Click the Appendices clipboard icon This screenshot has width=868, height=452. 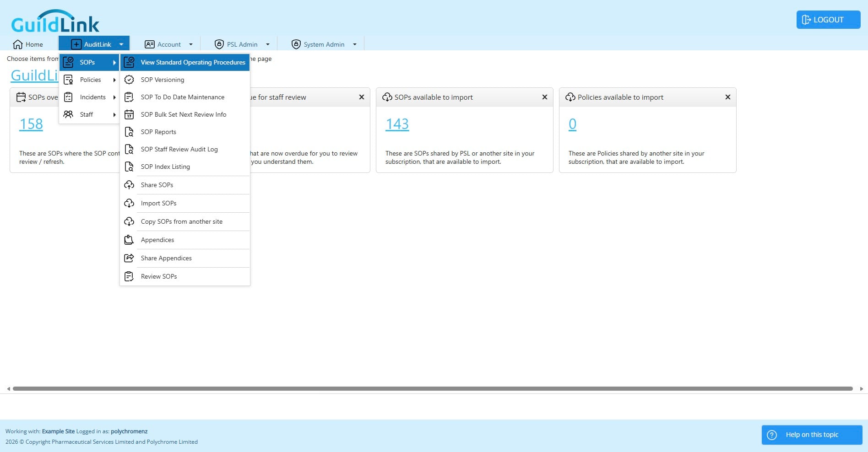pos(129,240)
